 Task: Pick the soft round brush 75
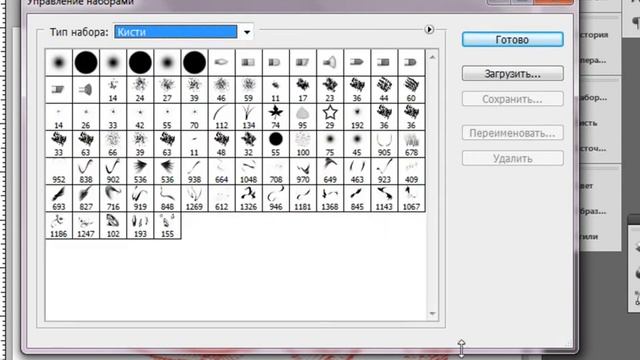(330, 144)
